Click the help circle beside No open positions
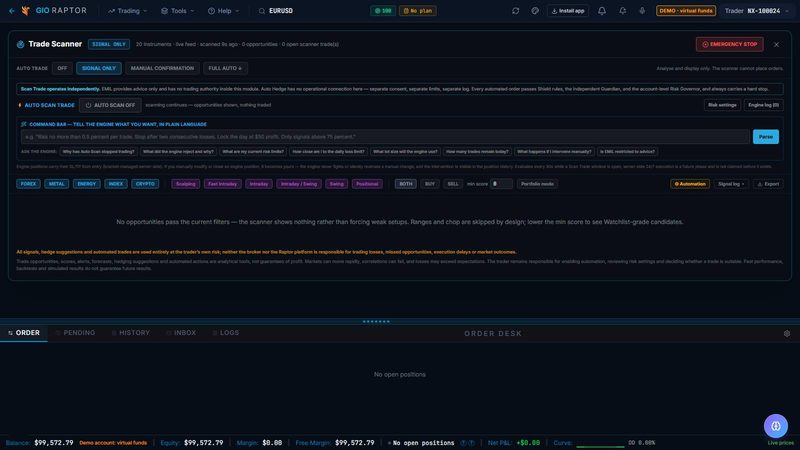The height and width of the screenshot is (450, 800). tap(464, 443)
